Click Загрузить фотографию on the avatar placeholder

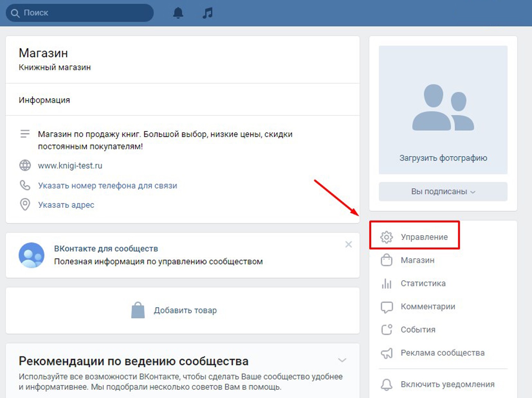point(443,158)
